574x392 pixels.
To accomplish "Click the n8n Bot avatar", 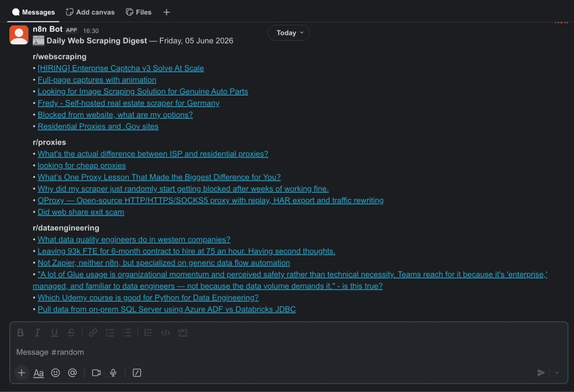I will tap(19, 35).
